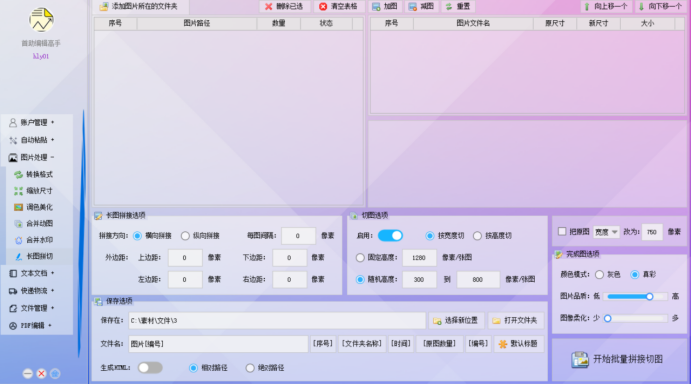Click the 长图拼接选项 section header icon
Screen dimensions: 692x384
point(98,215)
